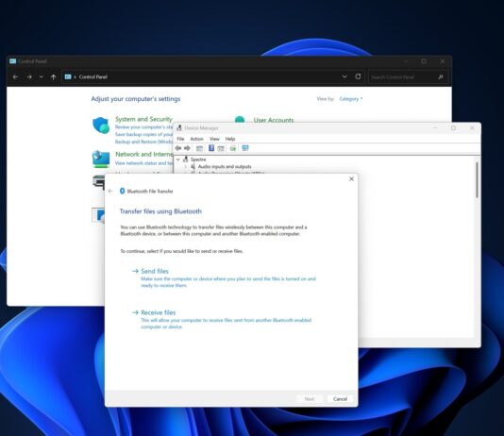Click Device Manager vertical scrollbar
Image resolution: width=504 pixels, height=436 pixels.
coord(477,180)
